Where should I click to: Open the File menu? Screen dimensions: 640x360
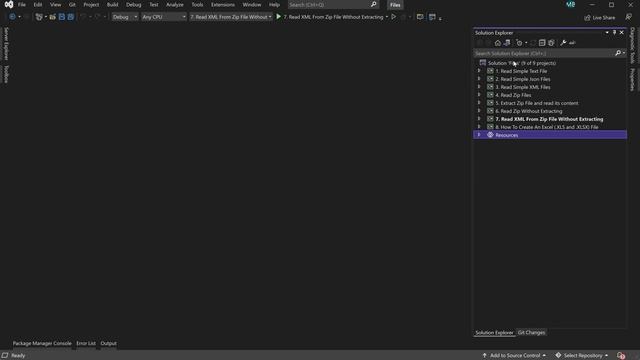tap(22, 4)
